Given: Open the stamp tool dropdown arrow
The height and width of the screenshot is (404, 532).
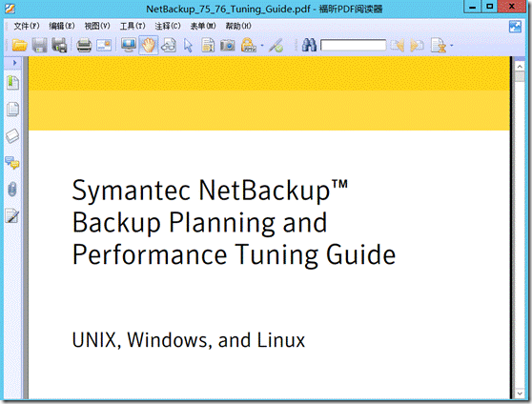Looking at the screenshot, I should 262,45.
